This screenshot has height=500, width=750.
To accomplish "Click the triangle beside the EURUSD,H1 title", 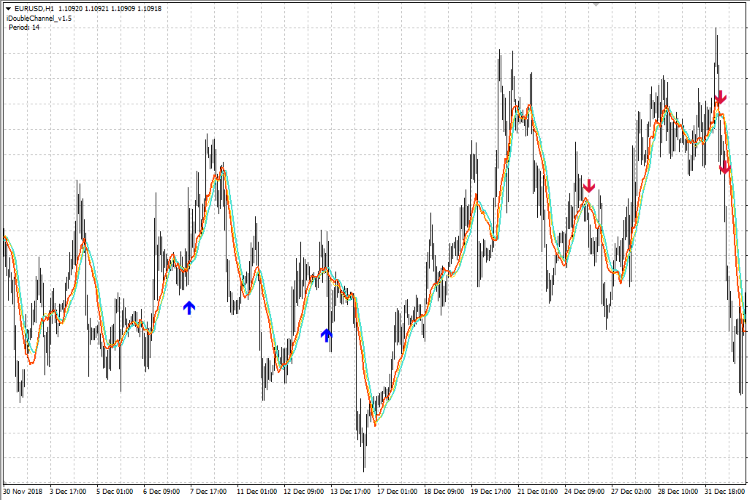I will [6, 7].
